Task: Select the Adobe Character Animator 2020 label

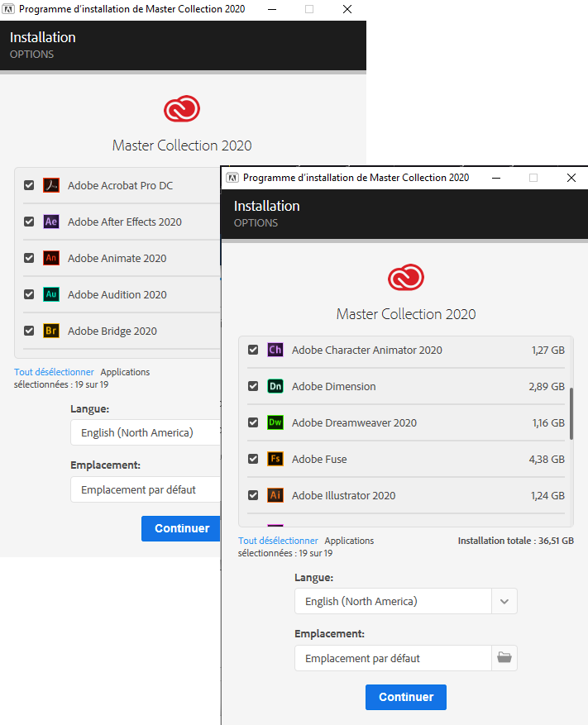Action: click(367, 350)
